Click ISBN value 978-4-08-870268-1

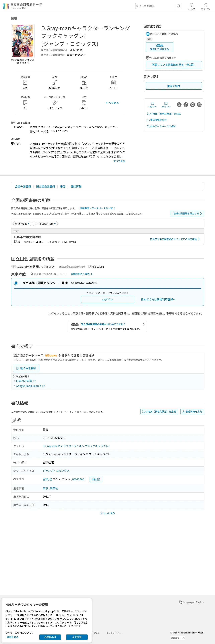coord(54,438)
